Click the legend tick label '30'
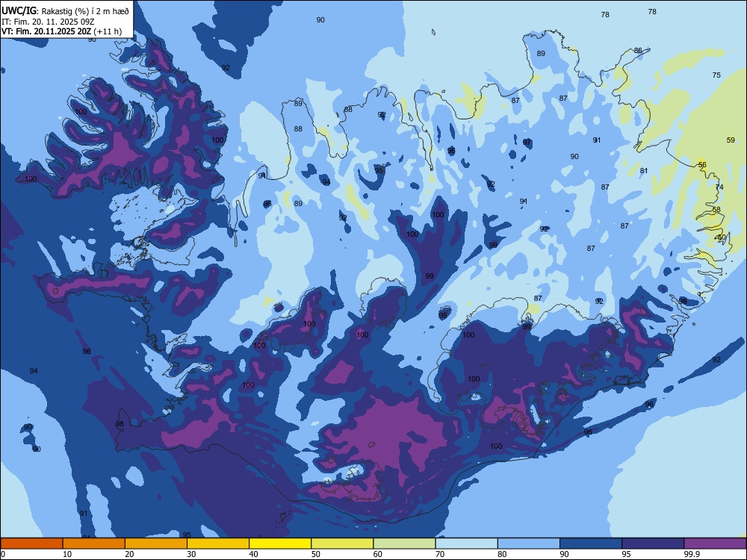747x560 pixels. [191, 554]
